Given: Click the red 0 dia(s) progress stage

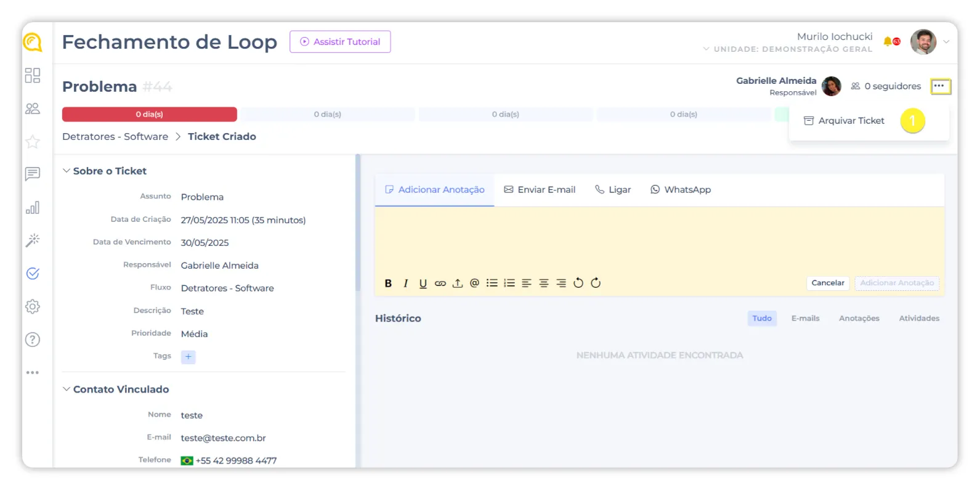Looking at the screenshot, I should click(149, 115).
